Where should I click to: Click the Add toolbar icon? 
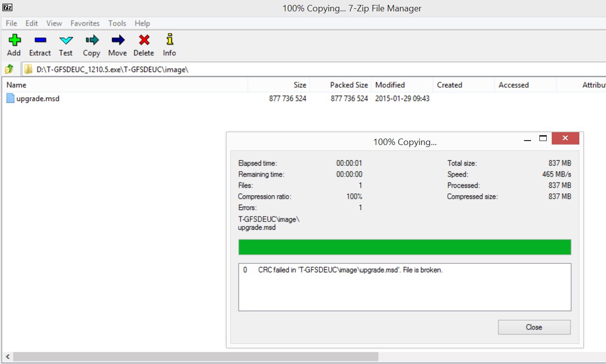(14, 45)
